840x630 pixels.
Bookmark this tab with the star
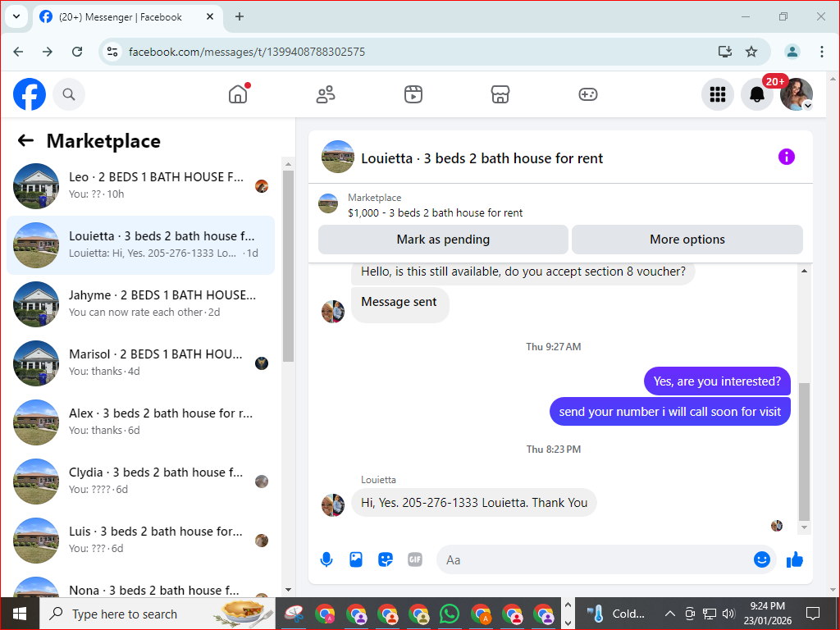[751, 52]
